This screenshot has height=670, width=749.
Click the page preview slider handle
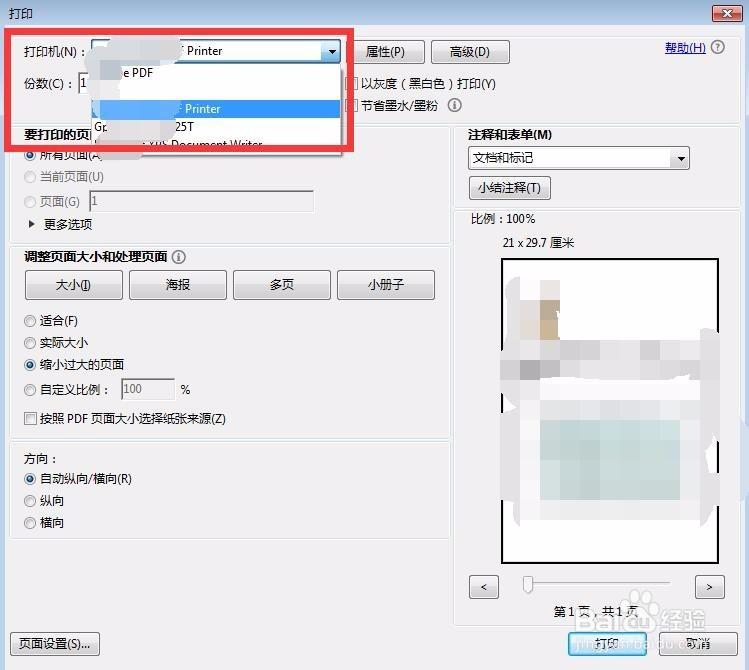(528, 585)
